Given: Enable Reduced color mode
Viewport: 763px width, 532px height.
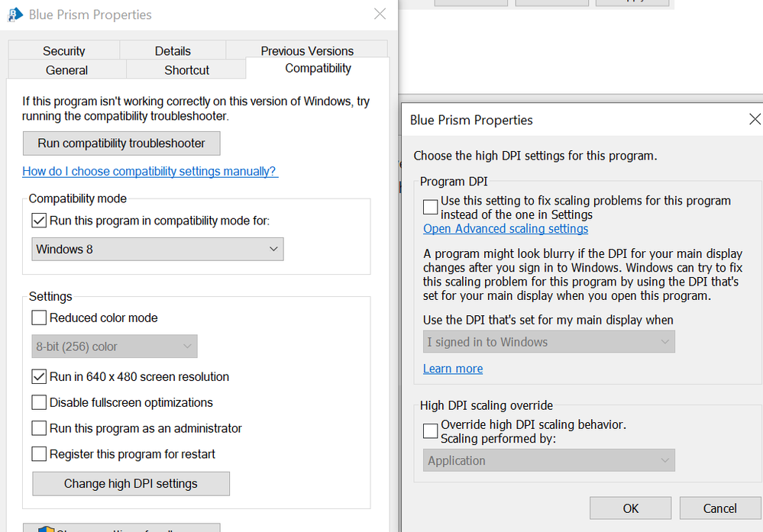Looking at the screenshot, I should (x=40, y=318).
